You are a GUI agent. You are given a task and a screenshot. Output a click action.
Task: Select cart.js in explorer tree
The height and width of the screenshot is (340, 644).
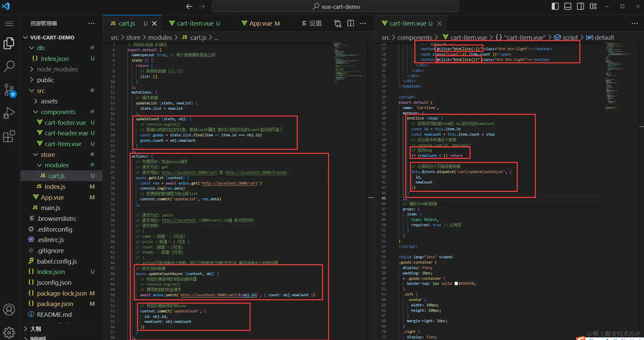tap(62, 176)
